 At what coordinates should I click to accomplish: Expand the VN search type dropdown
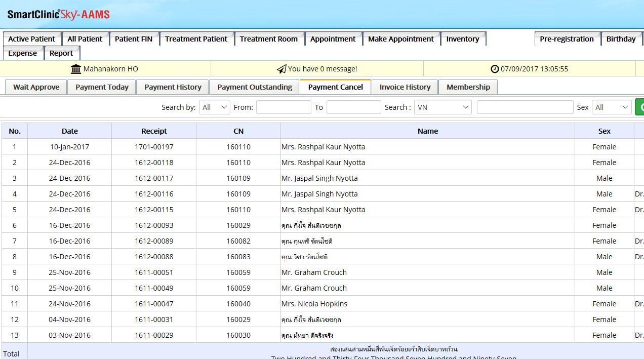[x=442, y=107]
